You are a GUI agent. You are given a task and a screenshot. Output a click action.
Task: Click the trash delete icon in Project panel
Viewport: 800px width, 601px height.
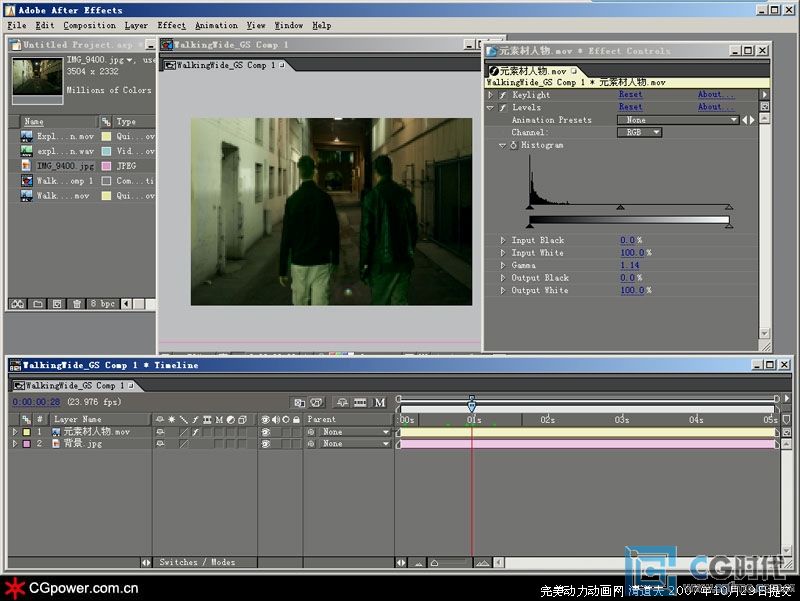[x=77, y=304]
